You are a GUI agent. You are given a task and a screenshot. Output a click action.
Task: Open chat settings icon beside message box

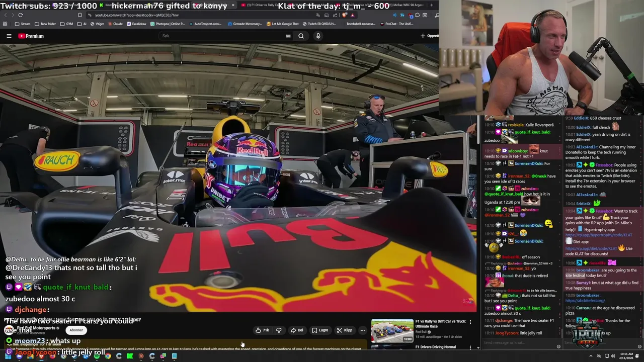(558, 346)
